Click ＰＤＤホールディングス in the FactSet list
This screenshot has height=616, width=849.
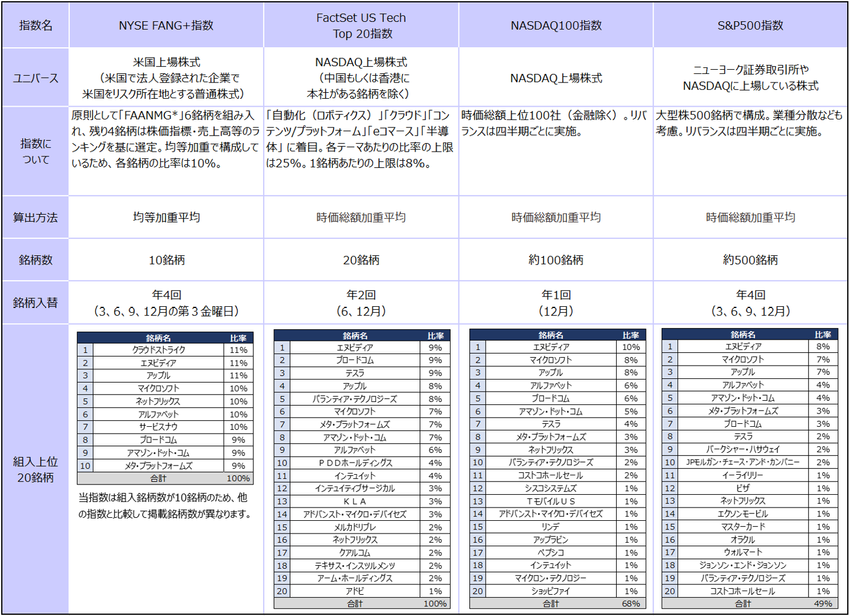[x=355, y=463]
